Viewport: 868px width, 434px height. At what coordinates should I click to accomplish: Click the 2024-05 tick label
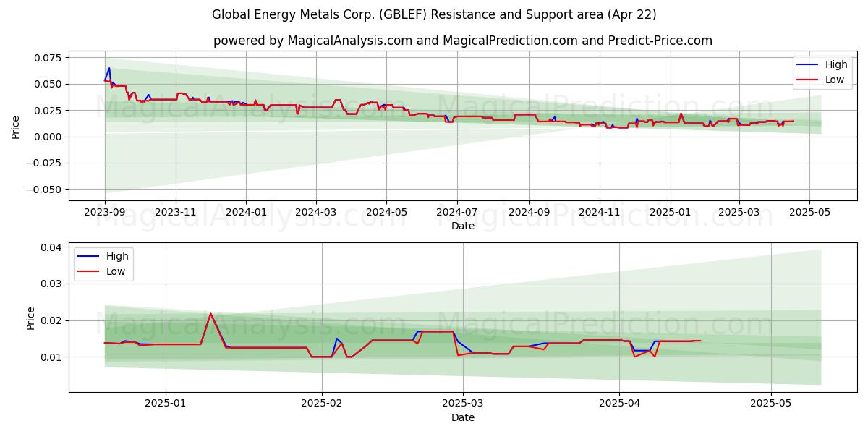386,212
